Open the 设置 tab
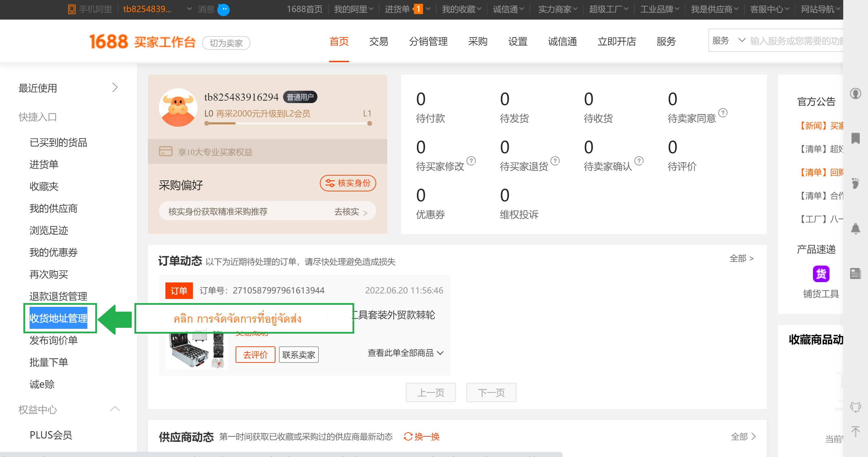The image size is (868, 457). pos(518,41)
